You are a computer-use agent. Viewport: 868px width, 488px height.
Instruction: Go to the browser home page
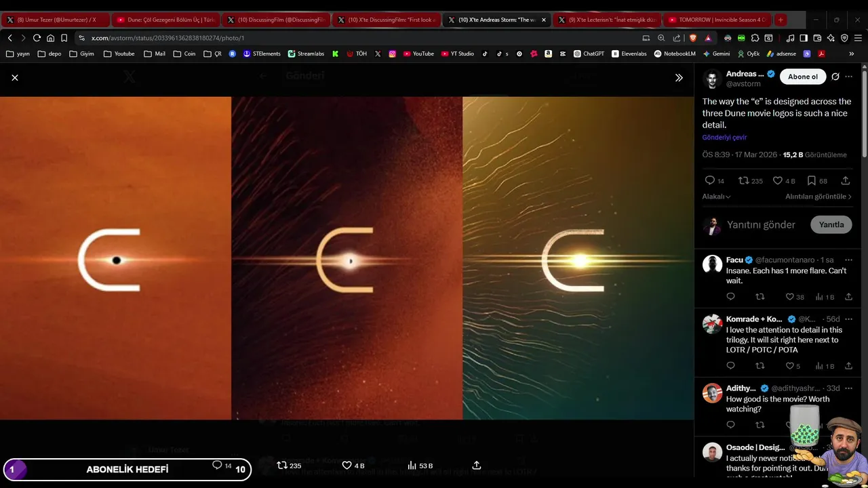pyautogui.click(x=50, y=38)
